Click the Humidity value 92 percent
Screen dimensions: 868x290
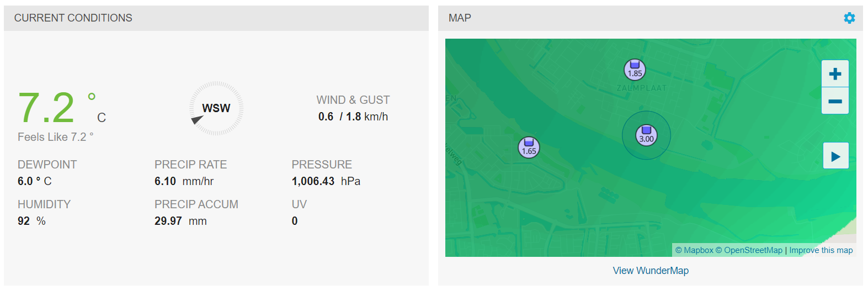tap(31, 221)
